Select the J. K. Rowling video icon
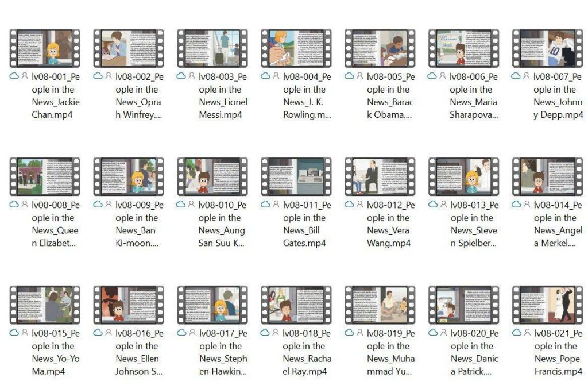 pos(296,48)
